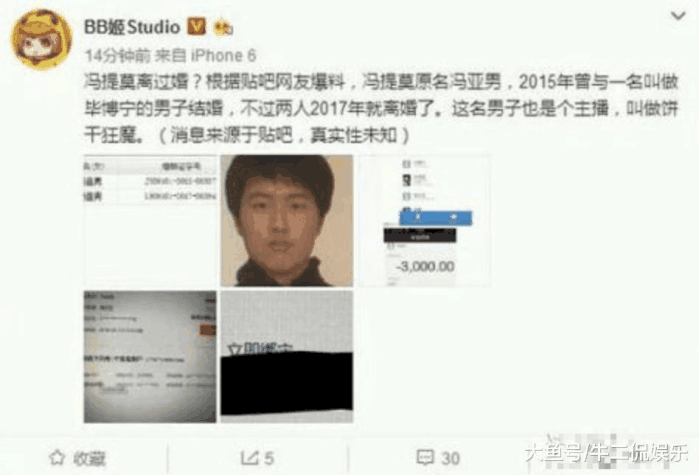Screen dimensions: 699x475
Task: Click the membership badge beside the V
Action: [x=222, y=28]
